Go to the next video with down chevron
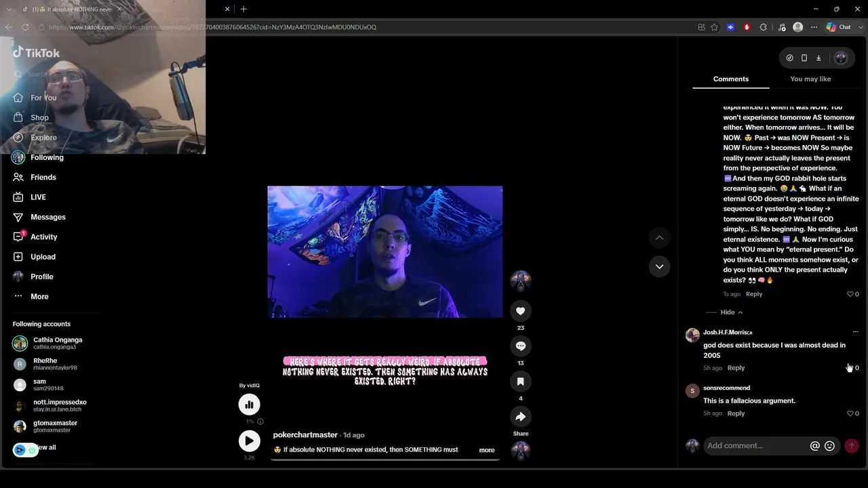 (659, 266)
